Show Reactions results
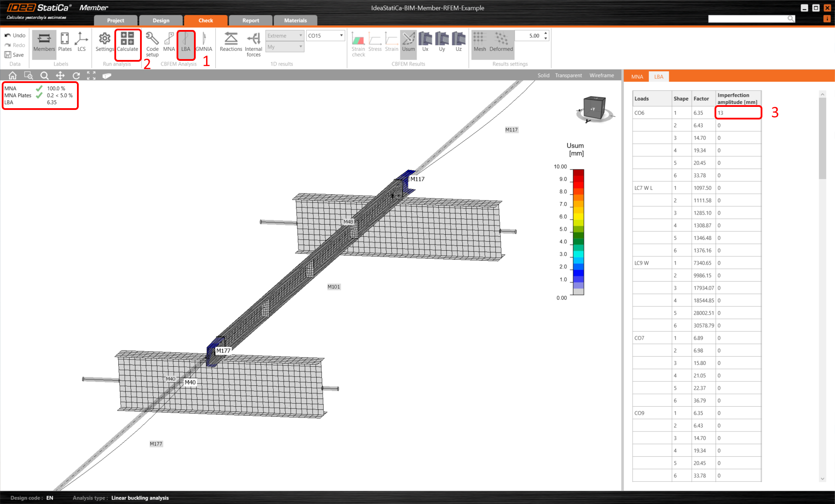This screenshot has height=504, width=835. [x=230, y=43]
